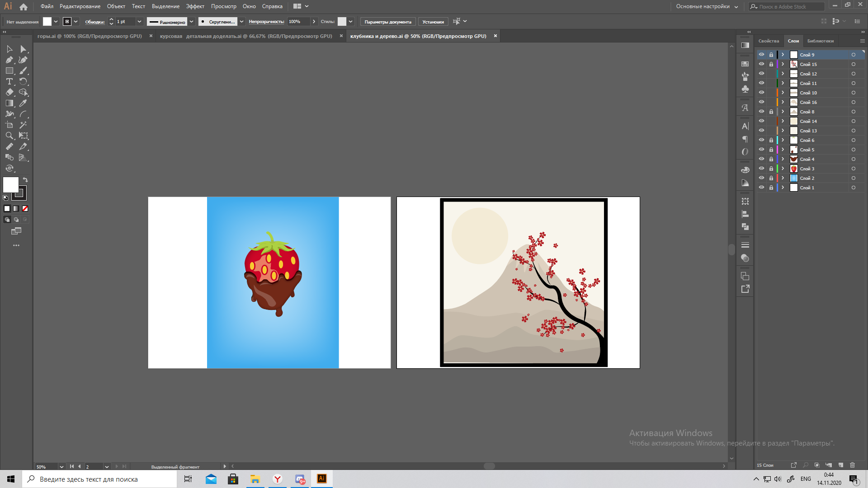The height and width of the screenshot is (488, 868).
Task: Click the Установки button
Action: click(433, 22)
